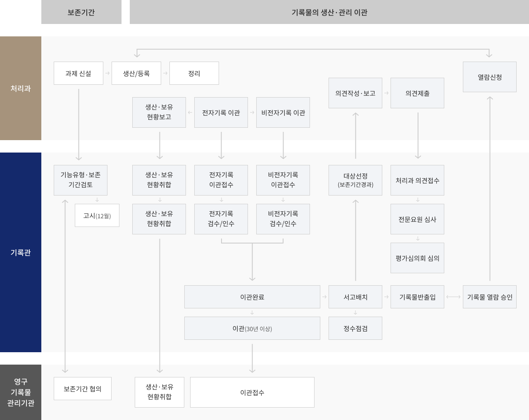Open the 이관완료 box
The image size is (529, 420).
click(252, 296)
